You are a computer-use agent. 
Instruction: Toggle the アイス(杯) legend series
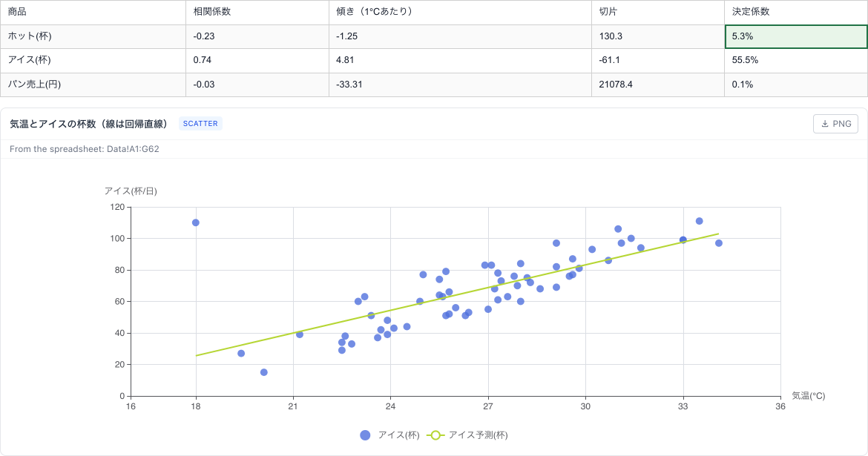coord(389,435)
